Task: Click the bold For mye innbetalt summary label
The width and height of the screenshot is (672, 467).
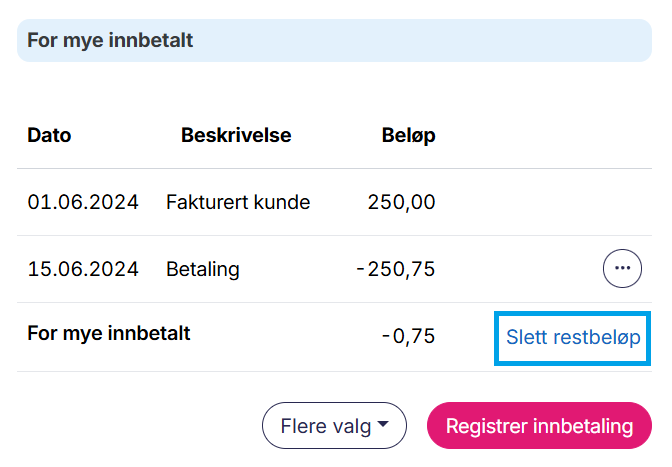Action: tap(109, 332)
